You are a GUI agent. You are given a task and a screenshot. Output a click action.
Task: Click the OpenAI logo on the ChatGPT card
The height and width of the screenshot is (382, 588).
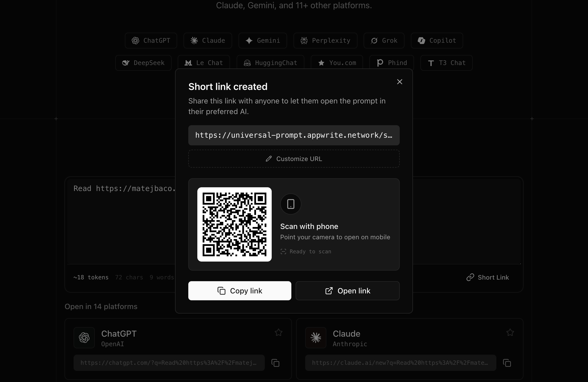tap(84, 338)
